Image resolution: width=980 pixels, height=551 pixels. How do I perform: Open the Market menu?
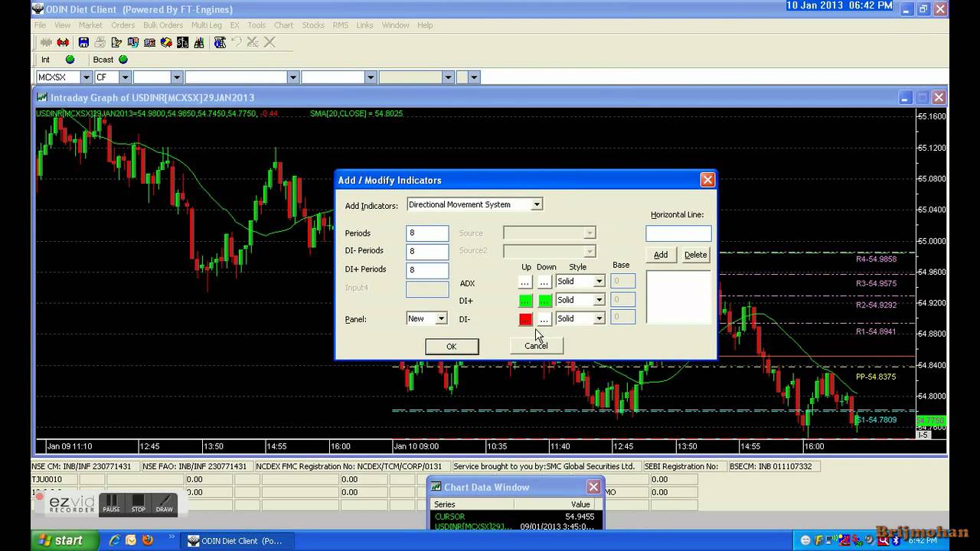[90, 25]
